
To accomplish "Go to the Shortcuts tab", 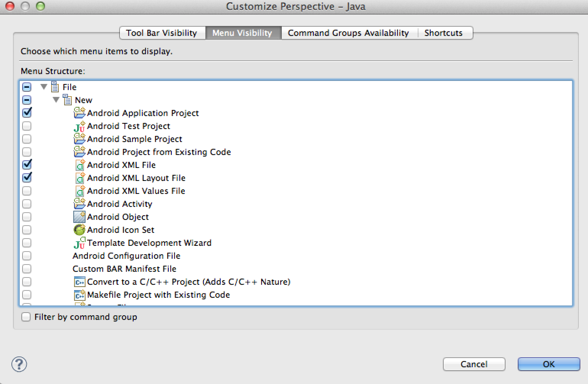I will pos(443,33).
